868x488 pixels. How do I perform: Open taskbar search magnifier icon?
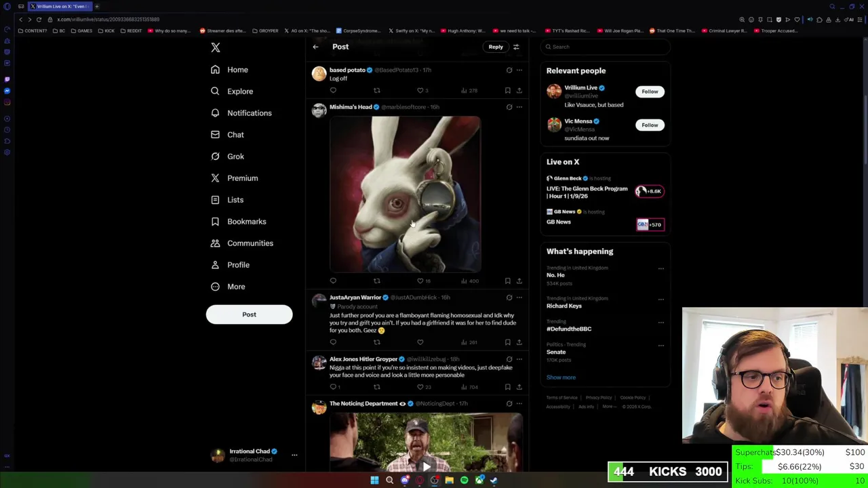389,481
